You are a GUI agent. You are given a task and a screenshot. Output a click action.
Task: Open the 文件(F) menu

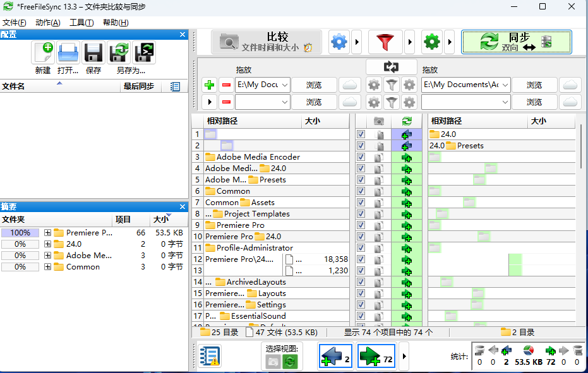click(x=15, y=23)
